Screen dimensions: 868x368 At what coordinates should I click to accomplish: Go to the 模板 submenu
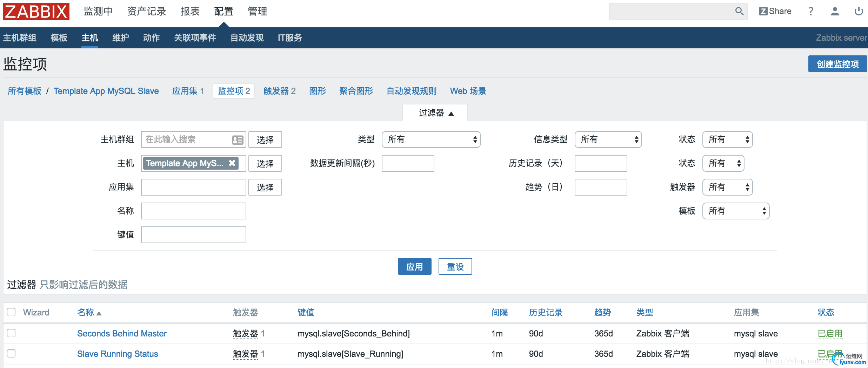(x=59, y=38)
